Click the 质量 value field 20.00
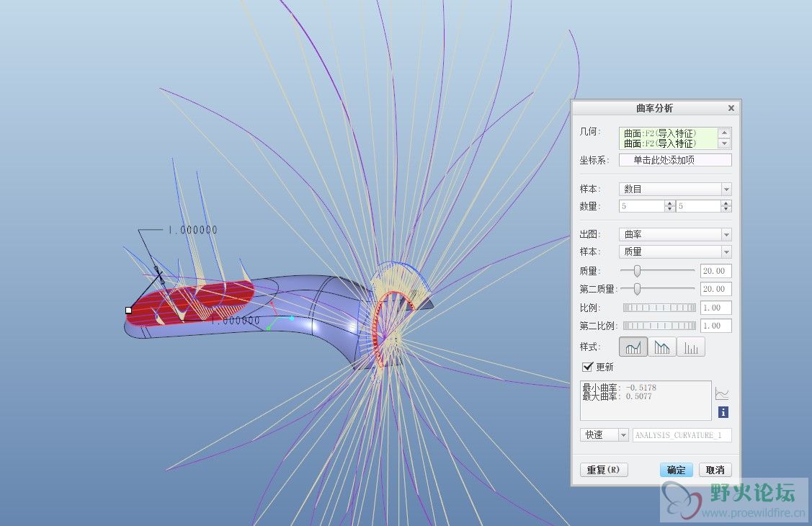812x526 pixels. pos(715,271)
